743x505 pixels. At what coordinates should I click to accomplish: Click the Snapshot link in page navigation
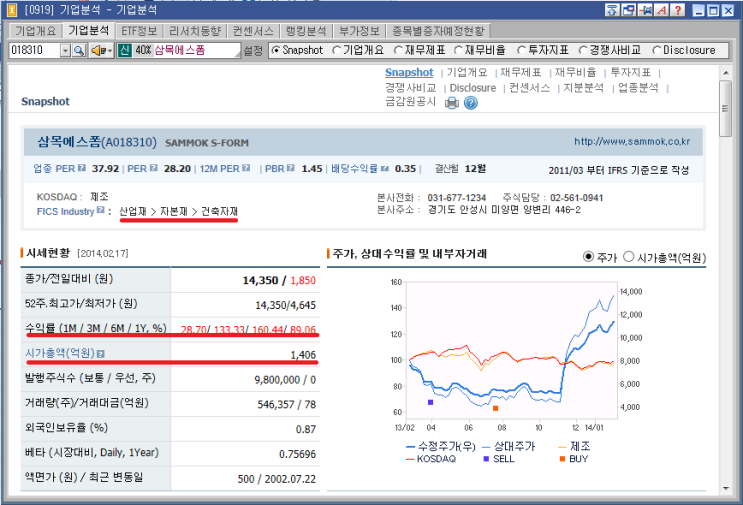tap(409, 72)
